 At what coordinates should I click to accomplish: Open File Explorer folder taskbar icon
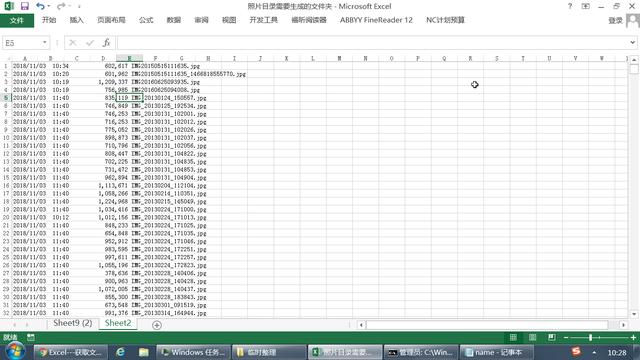(143, 352)
